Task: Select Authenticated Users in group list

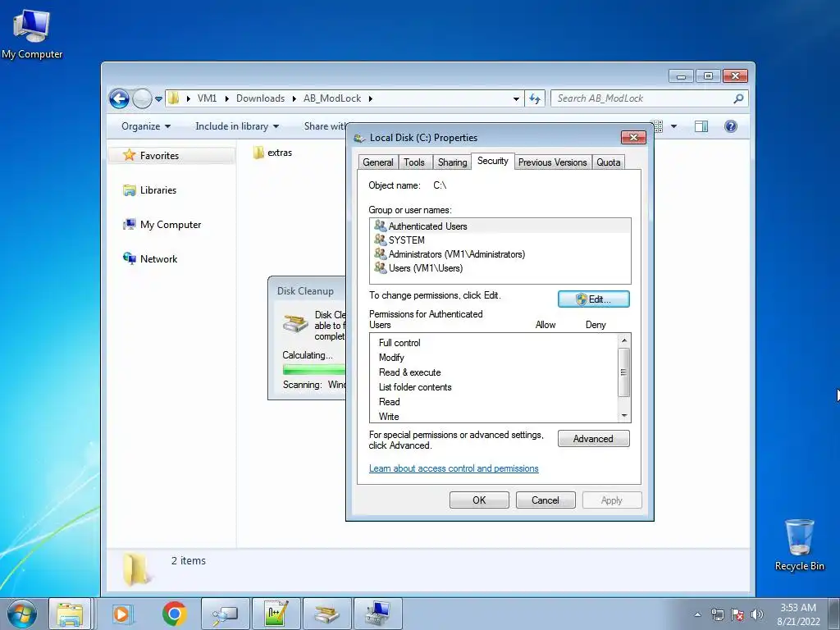Action: tap(500, 226)
